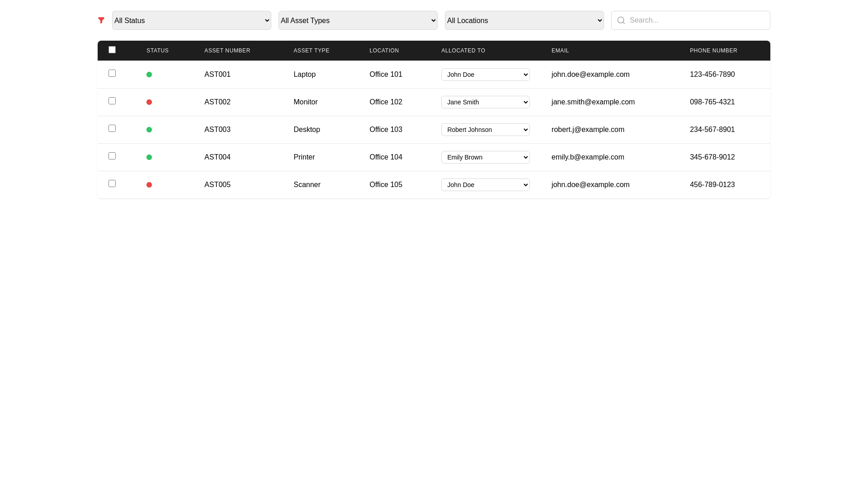Click the red filter funnel icon
Screen dimensions: 868x488
(101, 20)
